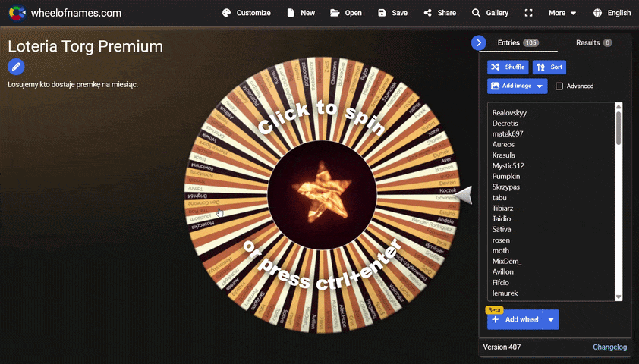Select the Open menu item
This screenshot has height=364, width=639.
click(x=346, y=13)
